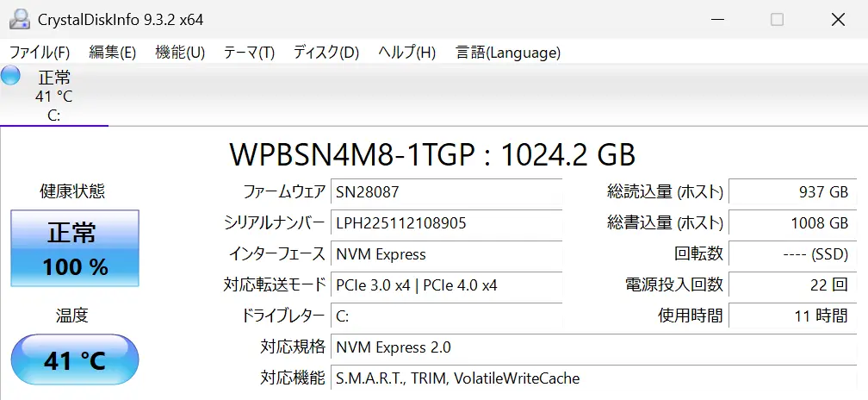Open the ディスク(D) menu
The image size is (868, 400).
(325, 53)
